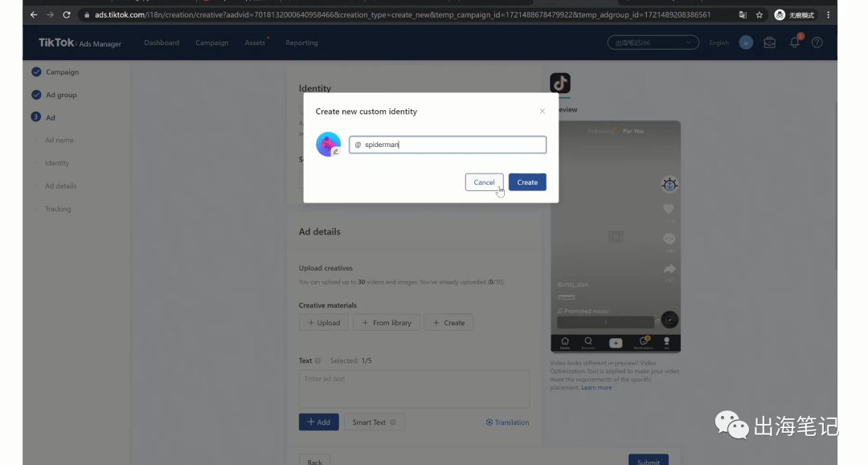Click the browser address bar URL

coord(403,15)
